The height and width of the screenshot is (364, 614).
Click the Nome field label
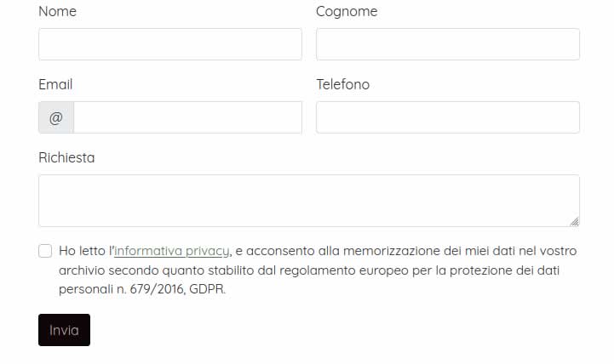point(58,11)
